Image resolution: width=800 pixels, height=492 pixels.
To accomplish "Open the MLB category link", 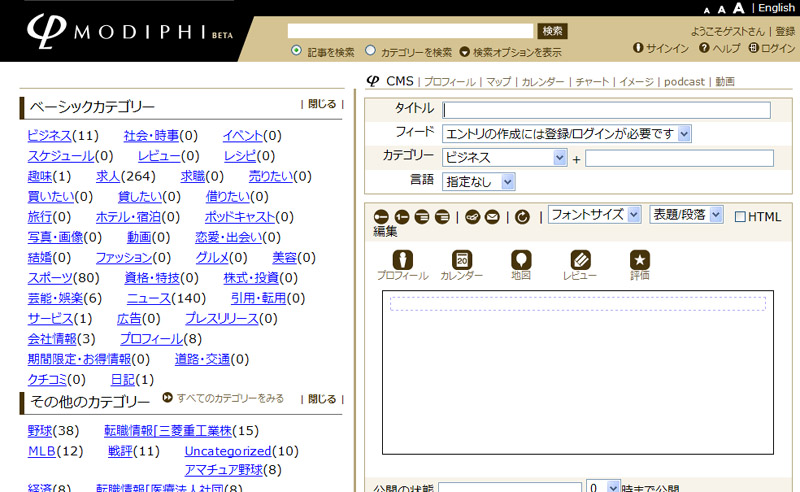I will [42, 451].
